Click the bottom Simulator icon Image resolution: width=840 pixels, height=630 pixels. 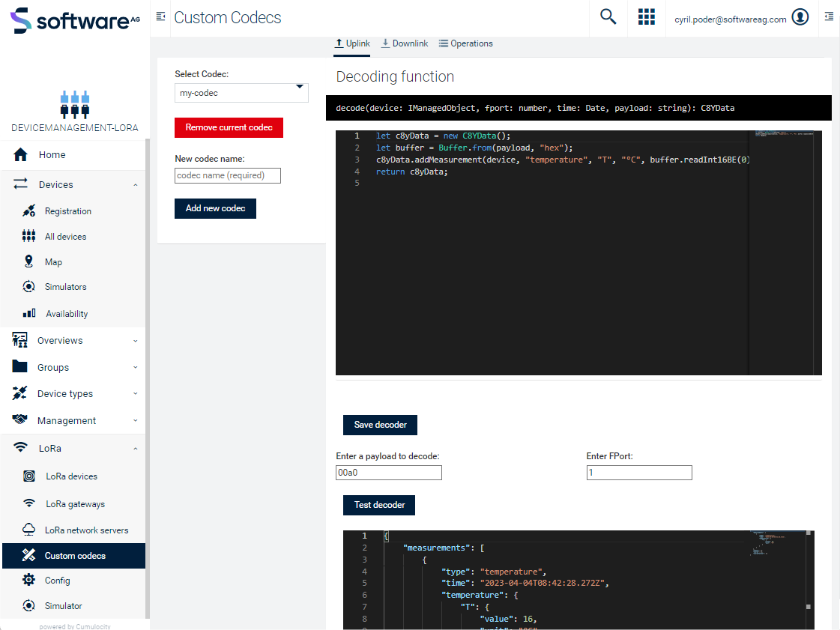click(x=29, y=605)
